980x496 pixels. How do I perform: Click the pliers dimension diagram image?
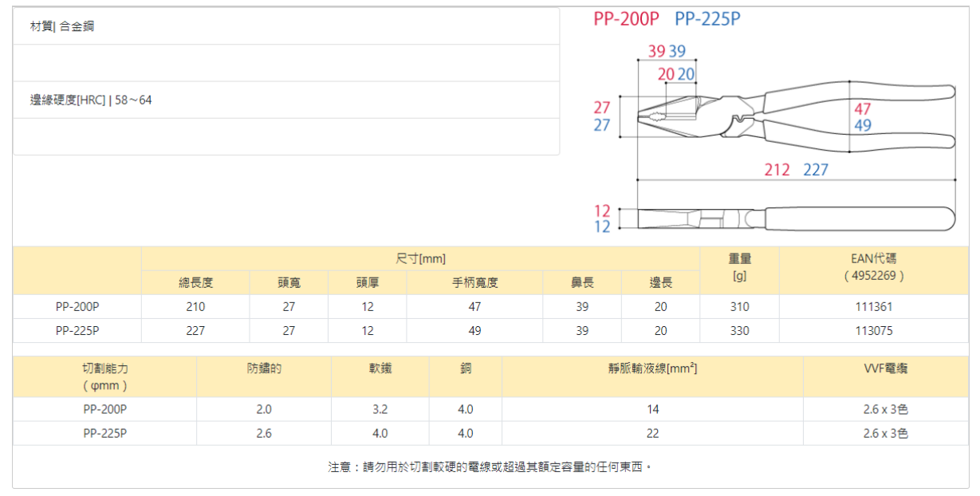coord(774,123)
